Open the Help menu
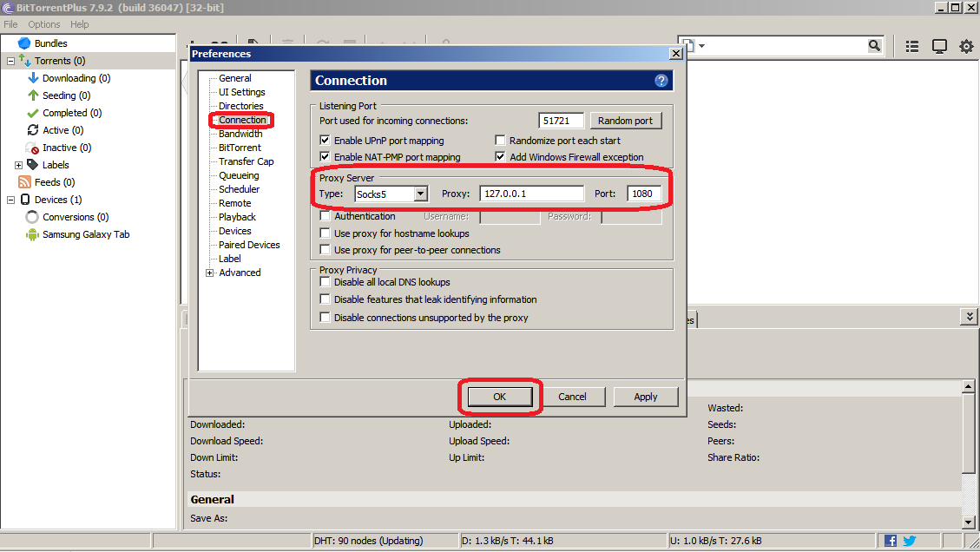The width and height of the screenshot is (980, 552). tap(80, 24)
